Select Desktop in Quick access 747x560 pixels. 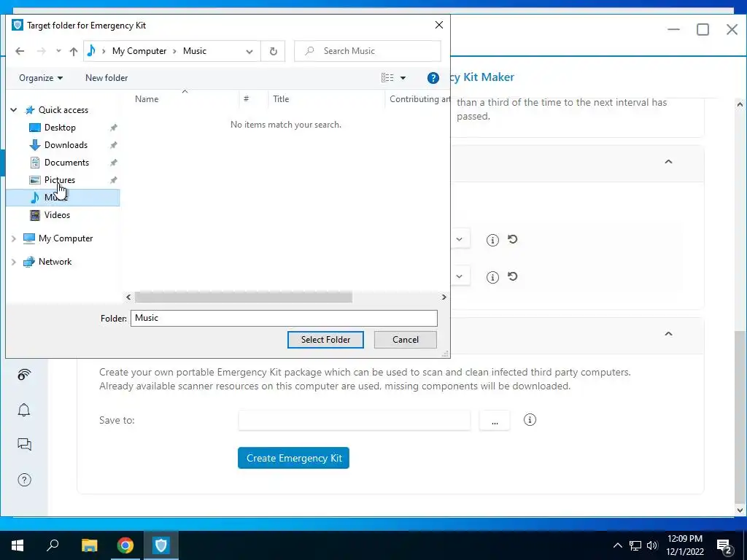point(60,128)
